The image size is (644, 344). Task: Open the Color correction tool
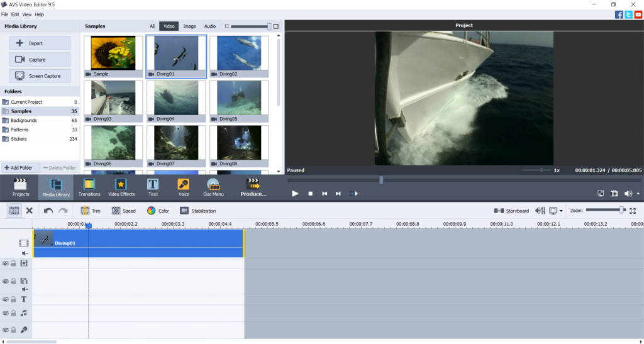coord(152,211)
